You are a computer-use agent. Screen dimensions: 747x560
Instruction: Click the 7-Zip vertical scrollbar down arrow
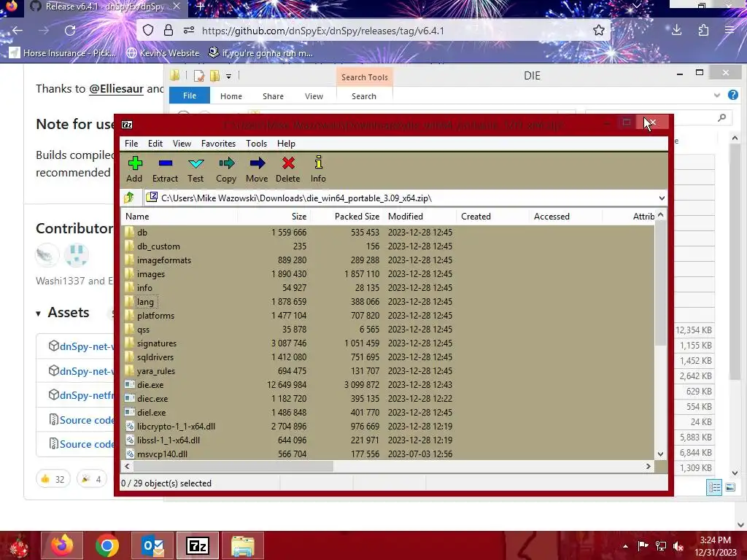660,454
